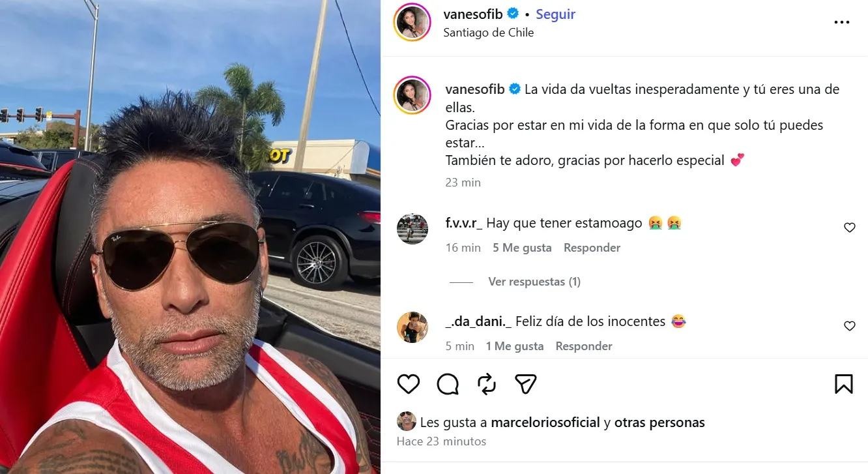
Task: Open the comment bubble icon
Action: pyautogui.click(x=448, y=384)
